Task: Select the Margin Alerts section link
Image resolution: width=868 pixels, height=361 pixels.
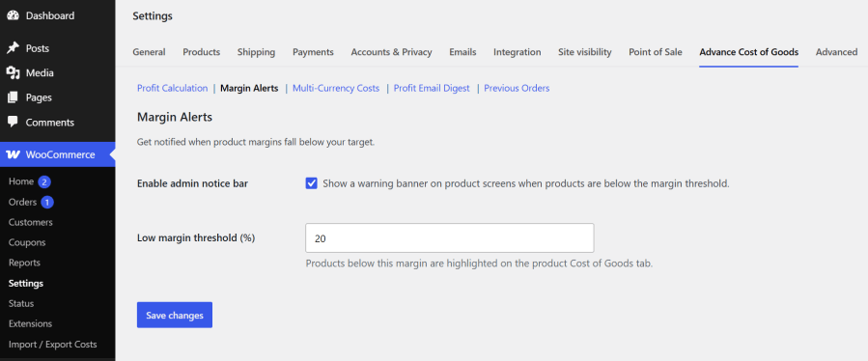Action: pyautogui.click(x=249, y=88)
